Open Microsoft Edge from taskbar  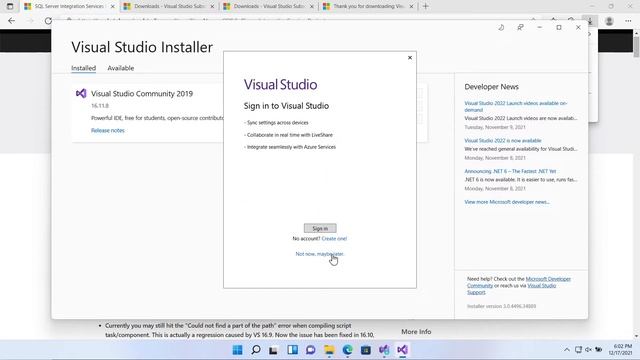pos(347,350)
